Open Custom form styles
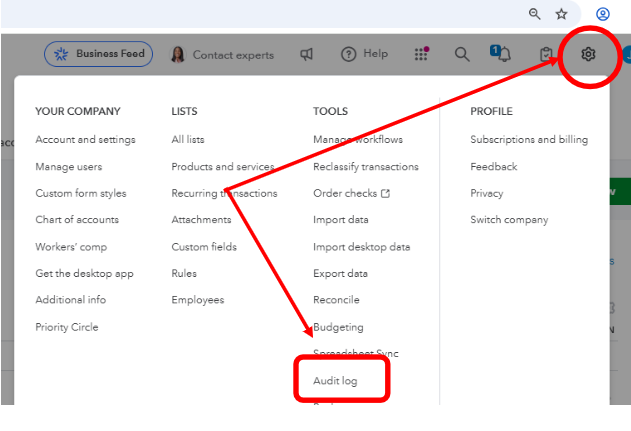The width and height of the screenshot is (631, 431). [x=81, y=193]
